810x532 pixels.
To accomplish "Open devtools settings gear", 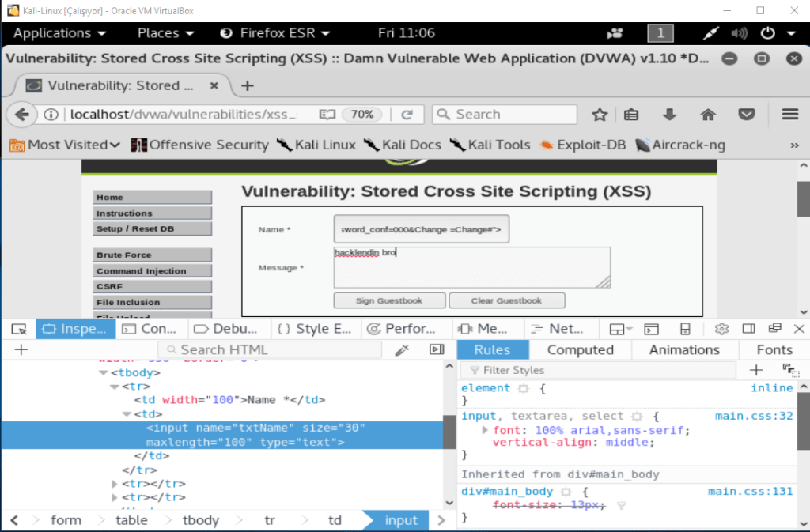I will [x=721, y=329].
